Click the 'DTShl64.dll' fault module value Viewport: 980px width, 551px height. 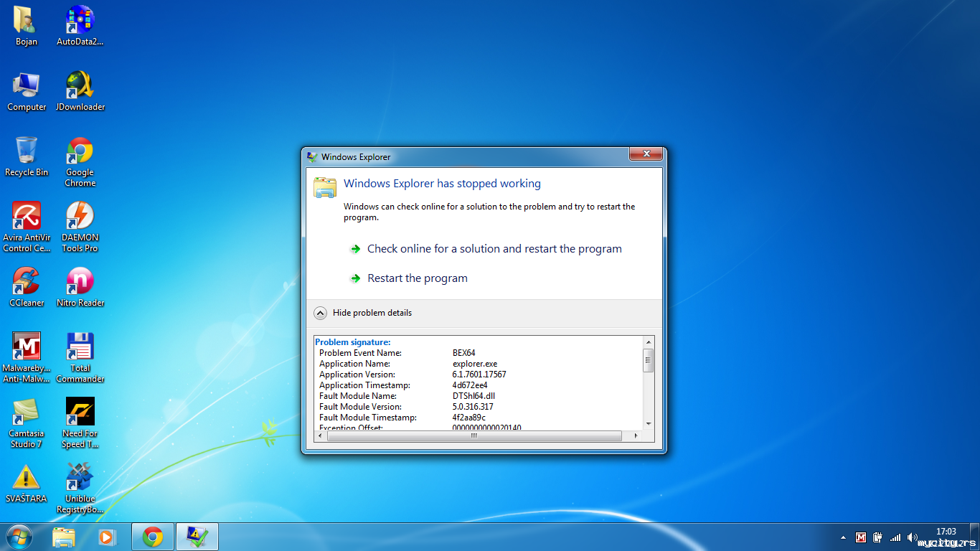click(x=473, y=396)
